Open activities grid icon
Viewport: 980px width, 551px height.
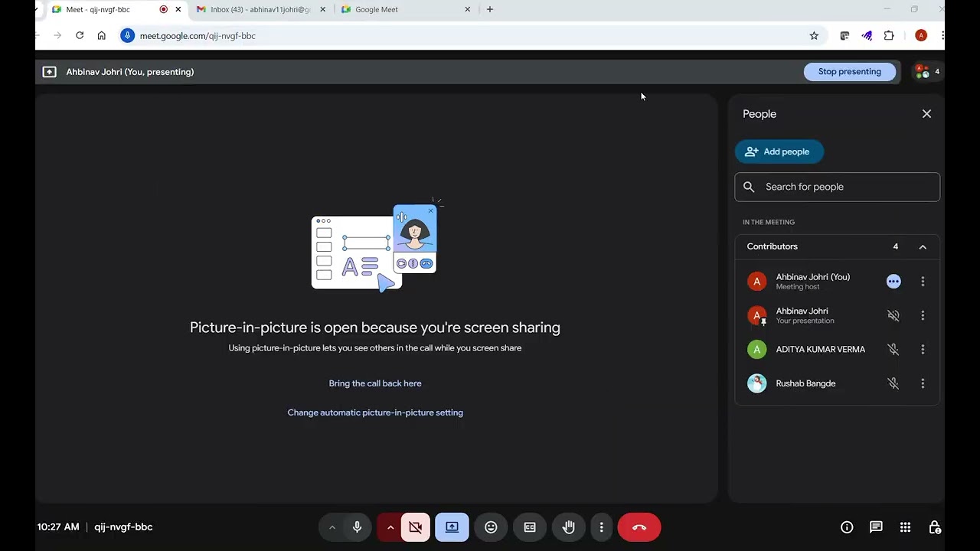pyautogui.click(x=905, y=527)
